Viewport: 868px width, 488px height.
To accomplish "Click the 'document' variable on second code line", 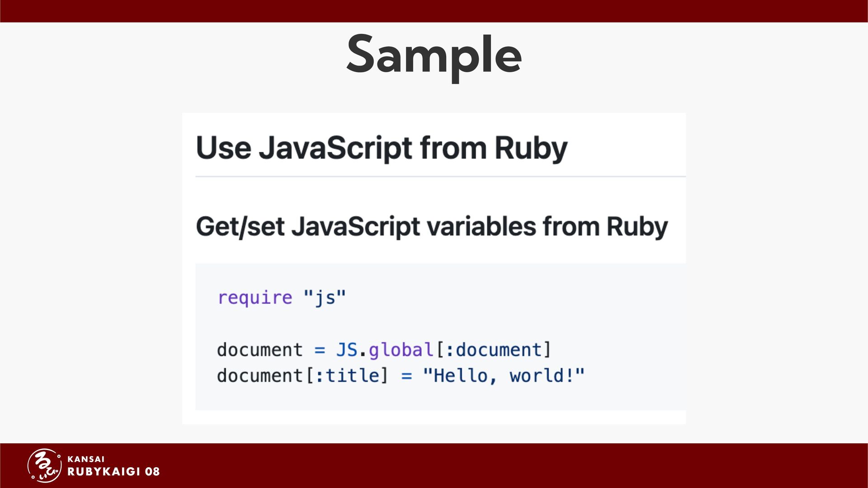I will 259,350.
